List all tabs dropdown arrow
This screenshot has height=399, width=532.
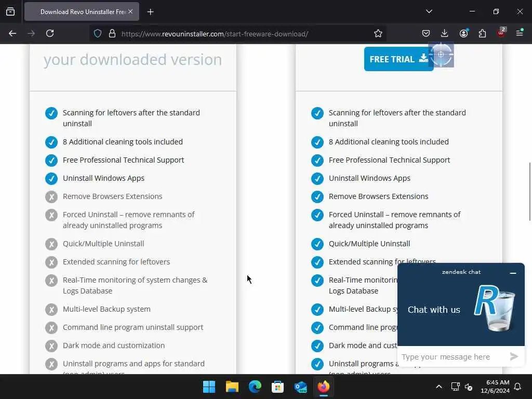coord(429,11)
